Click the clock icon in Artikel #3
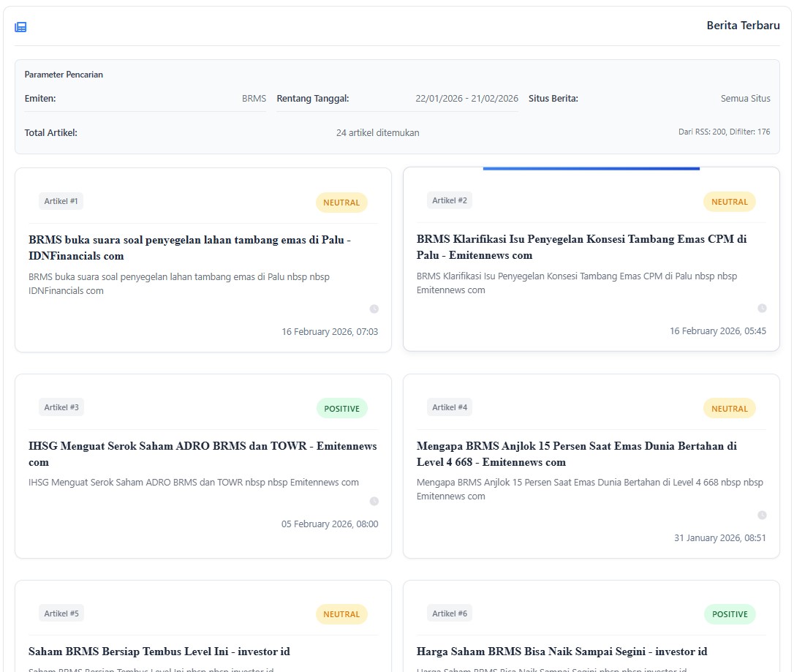This screenshot has width=794, height=672. click(374, 502)
